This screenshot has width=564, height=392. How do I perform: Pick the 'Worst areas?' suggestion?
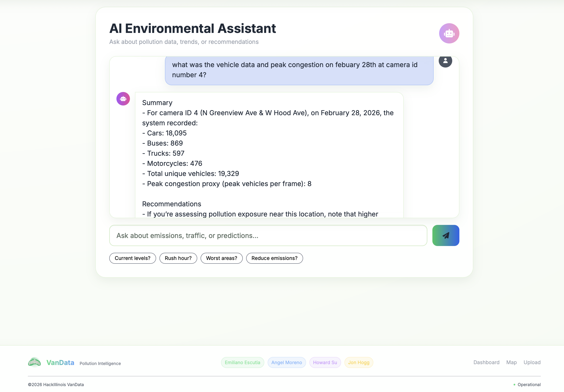pos(221,258)
